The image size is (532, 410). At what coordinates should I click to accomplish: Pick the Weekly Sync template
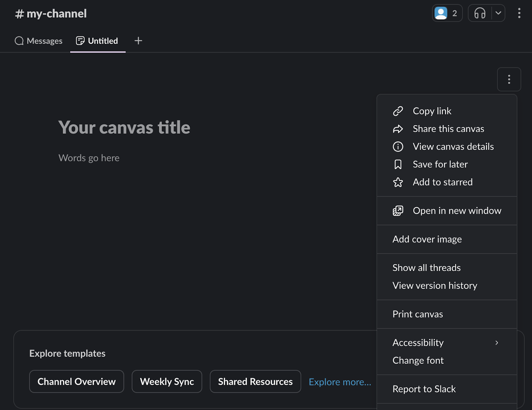pyautogui.click(x=167, y=381)
